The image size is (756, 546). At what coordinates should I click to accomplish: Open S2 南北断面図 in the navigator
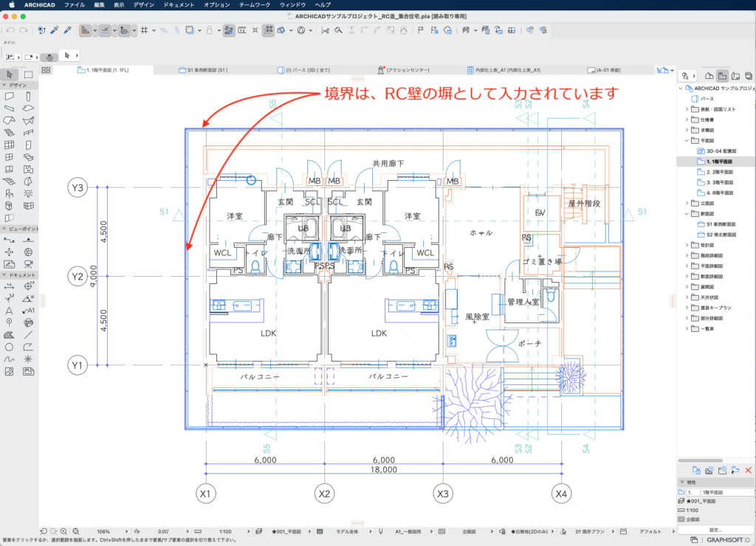717,235
